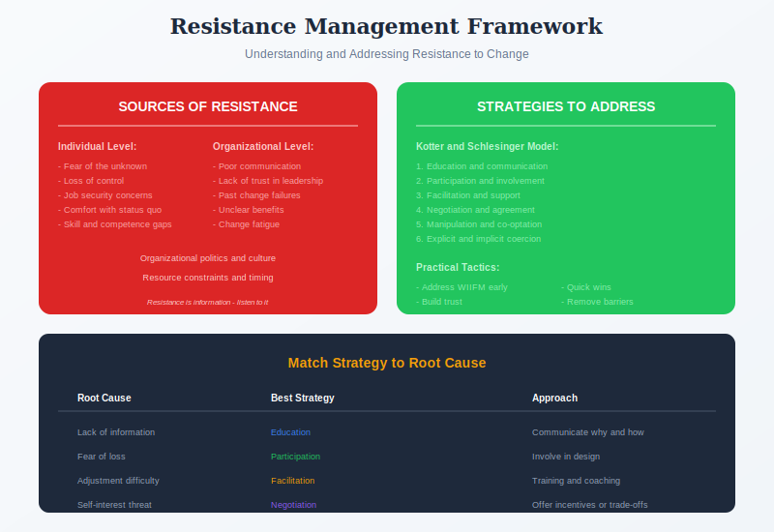774x532 pixels.
Task: Click 'Communicate why and how' cell
Action: pos(588,432)
